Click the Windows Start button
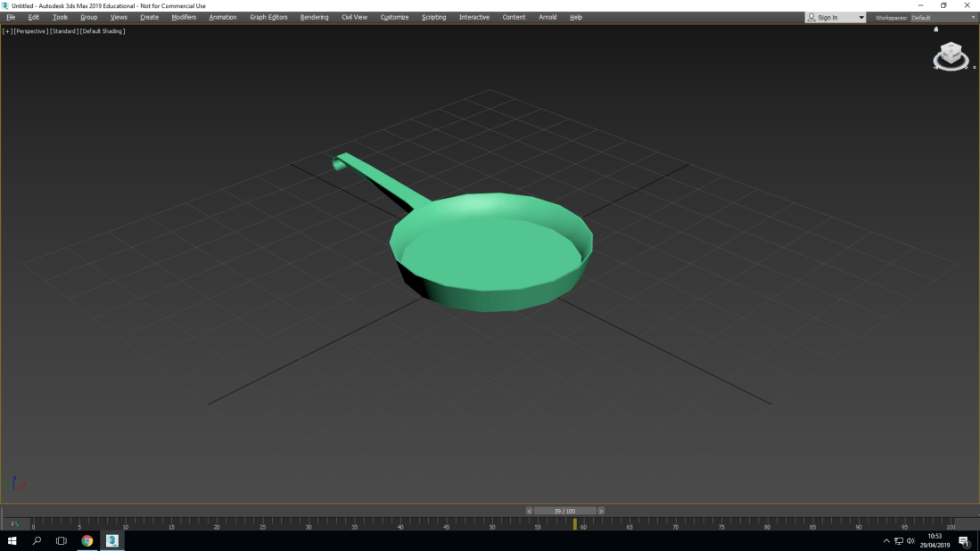This screenshot has height=551, width=980. coord(13,540)
